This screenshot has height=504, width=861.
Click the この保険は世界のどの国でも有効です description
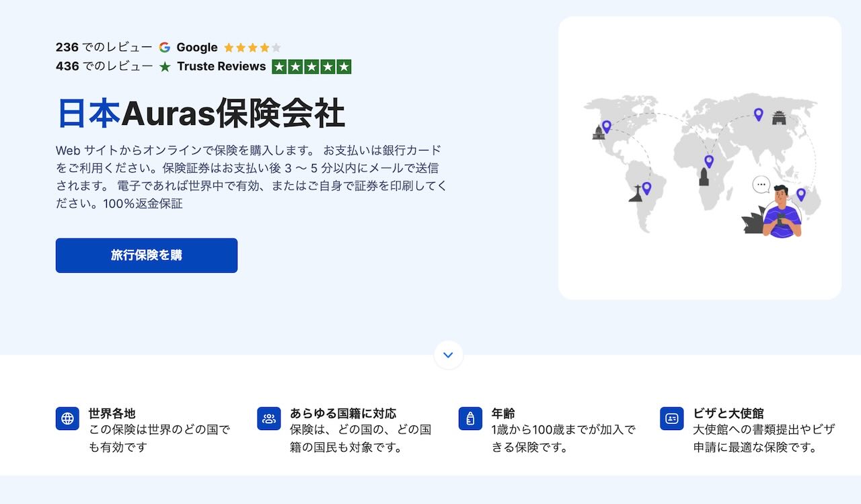tap(159, 438)
